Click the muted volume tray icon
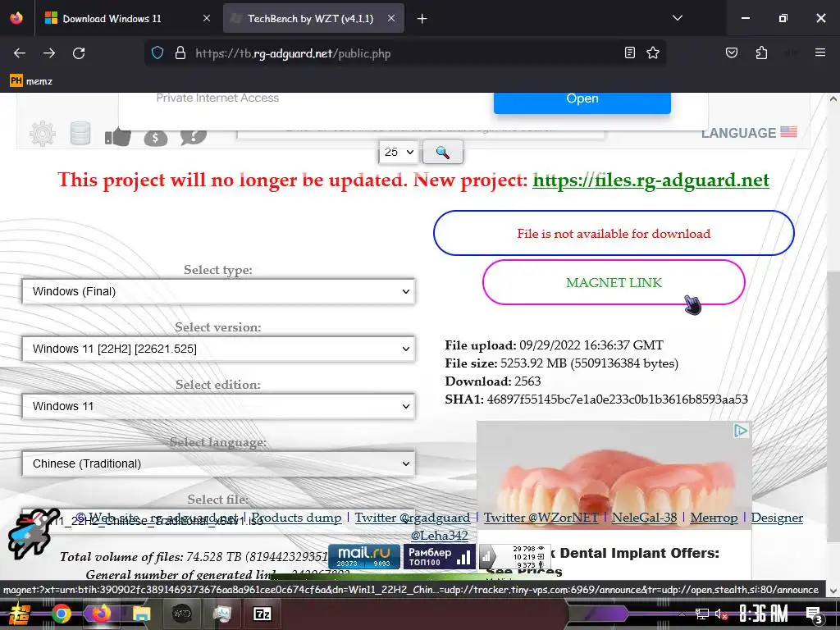The image size is (840, 630). tap(721, 614)
